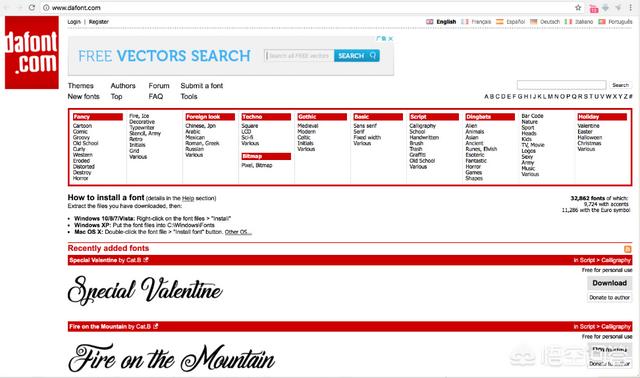Open the red extension icon in Chrome toolbar
This screenshot has width=640, height=378.
(594, 8)
